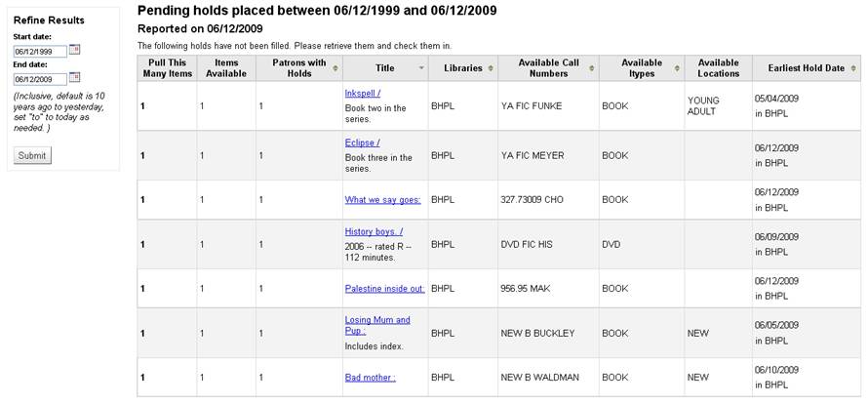Open the Inkspell title link
This screenshot has height=405, width=868.
point(362,93)
